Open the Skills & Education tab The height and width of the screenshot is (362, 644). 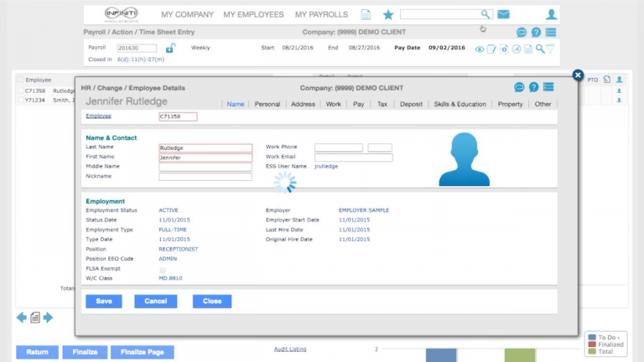tap(460, 104)
